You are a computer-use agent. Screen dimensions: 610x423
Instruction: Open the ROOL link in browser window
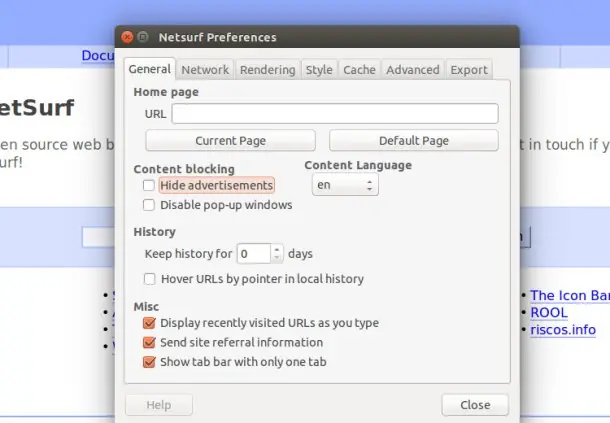[x=549, y=312]
